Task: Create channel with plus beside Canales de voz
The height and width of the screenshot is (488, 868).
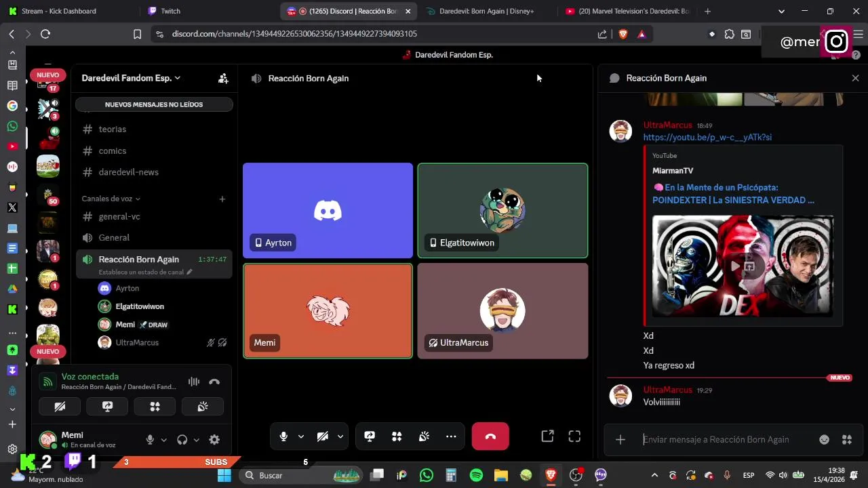Action: click(x=222, y=199)
